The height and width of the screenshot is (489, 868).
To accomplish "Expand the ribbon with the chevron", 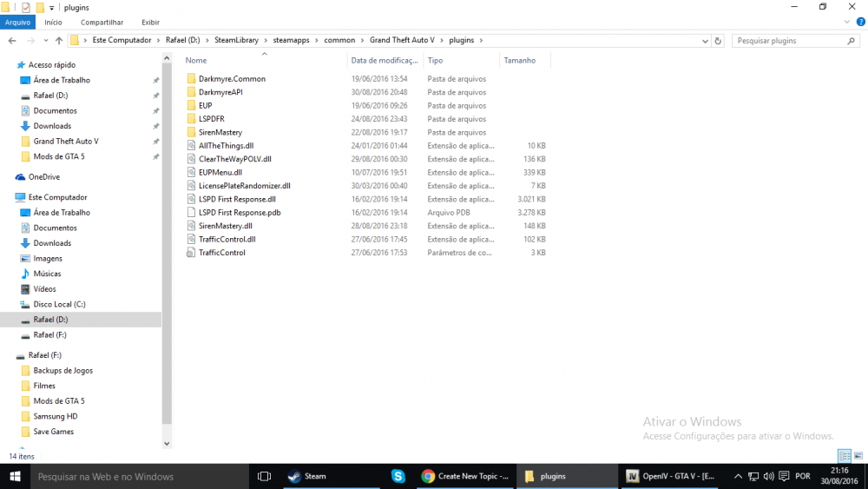I will [847, 23].
